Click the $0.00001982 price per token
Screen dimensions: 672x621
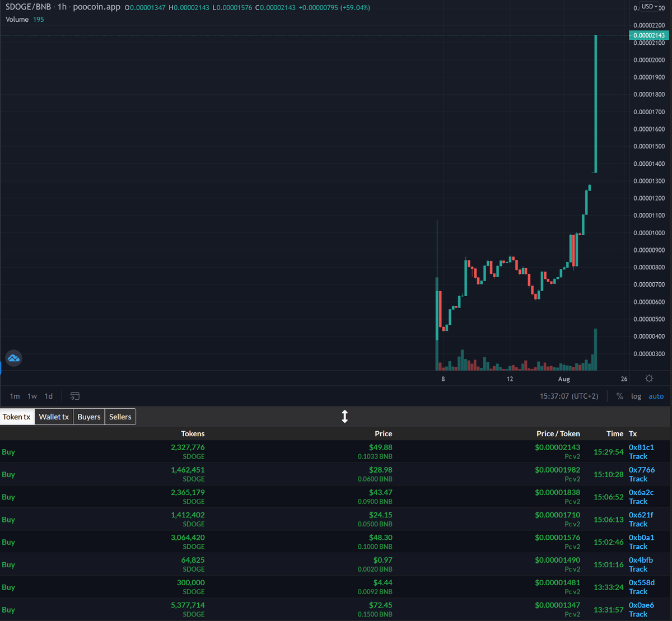(x=557, y=470)
